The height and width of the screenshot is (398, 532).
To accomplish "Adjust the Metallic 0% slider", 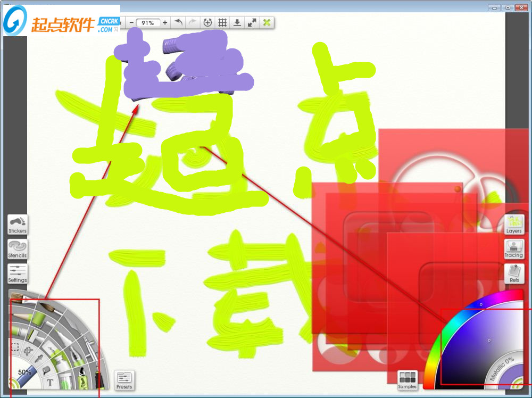I will (x=502, y=369).
